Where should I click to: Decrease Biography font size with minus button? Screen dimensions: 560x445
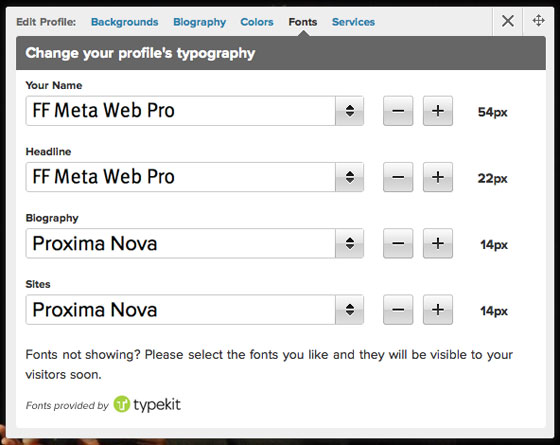[398, 244]
